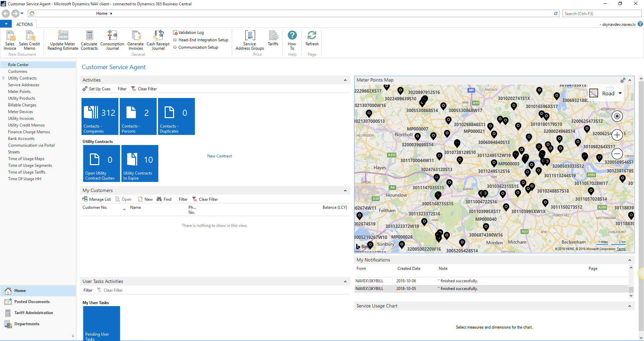Collapse the User Tasks Activities section
This screenshot has height=341, width=644.
pyautogui.click(x=345, y=282)
